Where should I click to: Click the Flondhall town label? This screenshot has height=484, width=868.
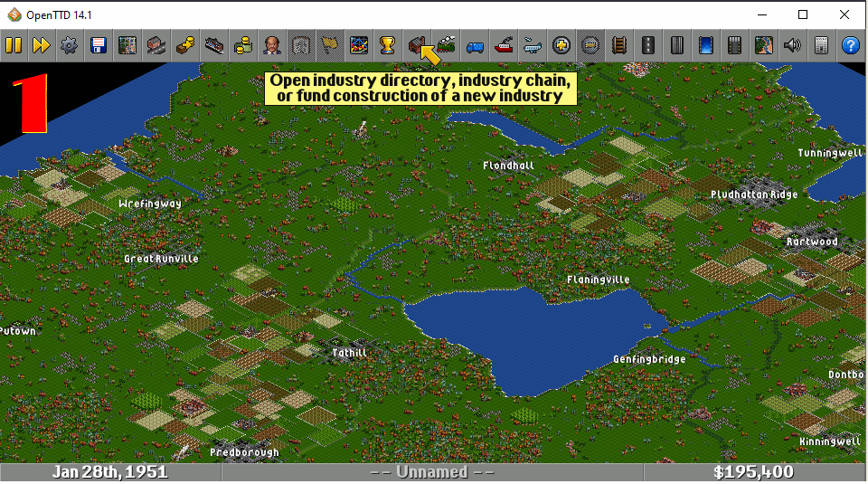tap(508, 166)
